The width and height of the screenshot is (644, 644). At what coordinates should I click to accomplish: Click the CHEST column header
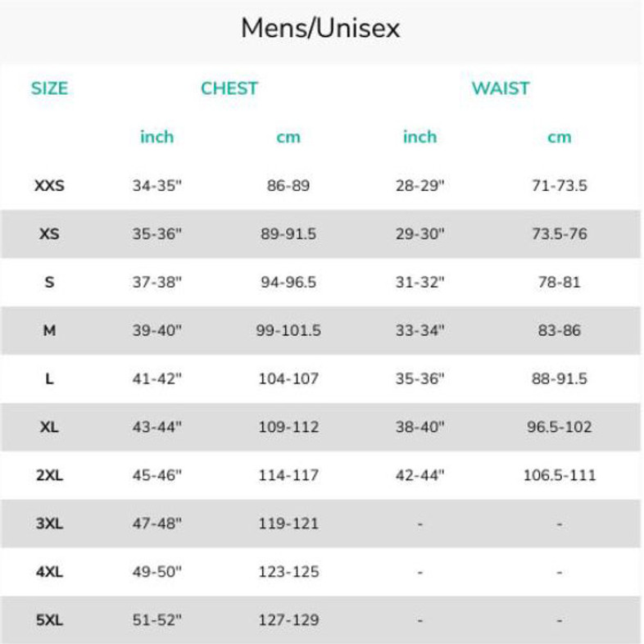pyautogui.click(x=229, y=88)
